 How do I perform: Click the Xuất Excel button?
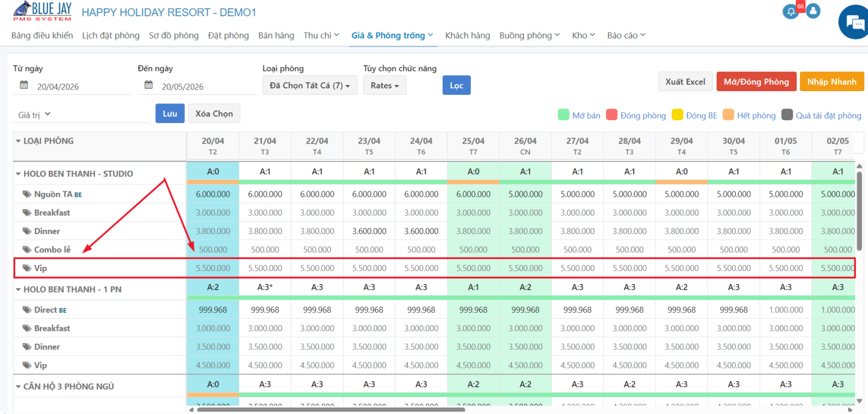tap(685, 82)
